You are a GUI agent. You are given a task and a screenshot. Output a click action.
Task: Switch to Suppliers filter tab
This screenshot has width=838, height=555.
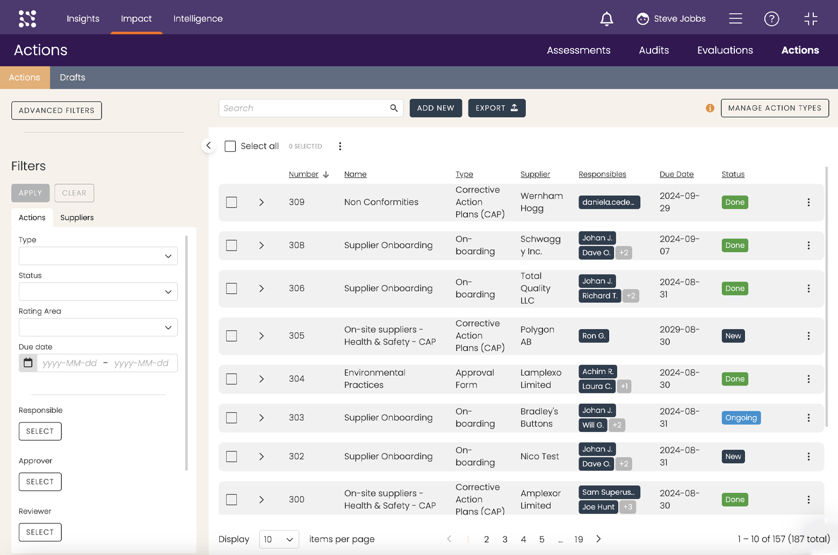[77, 218]
